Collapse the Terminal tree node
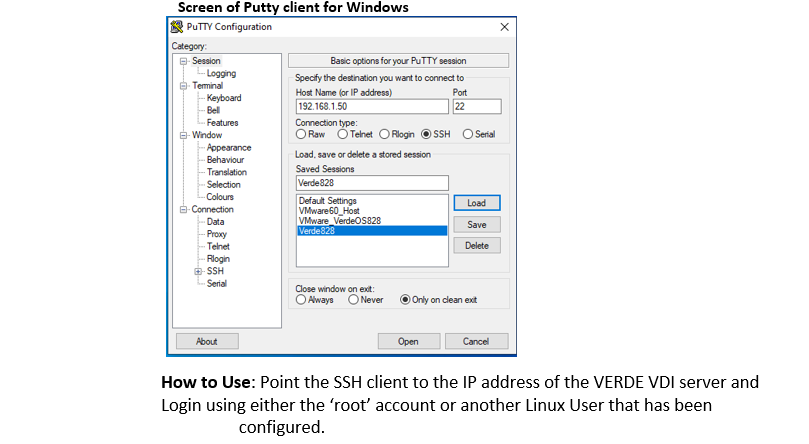This screenshot has height=444, width=809. [183, 86]
